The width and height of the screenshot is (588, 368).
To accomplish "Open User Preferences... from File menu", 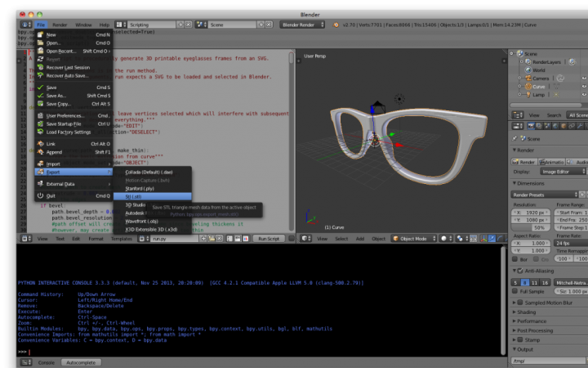I will [x=73, y=115].
